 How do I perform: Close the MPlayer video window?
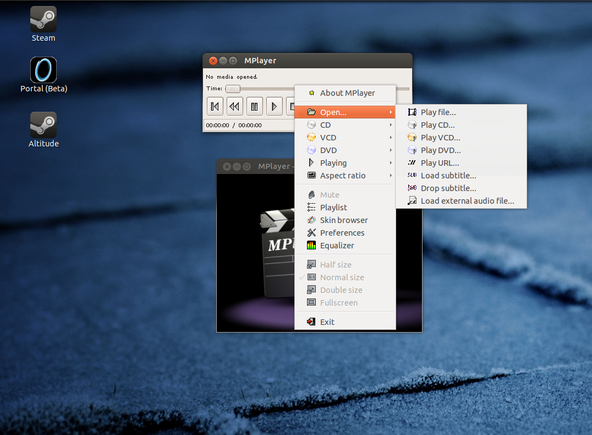pyautogui.click(x=227, y=167)
